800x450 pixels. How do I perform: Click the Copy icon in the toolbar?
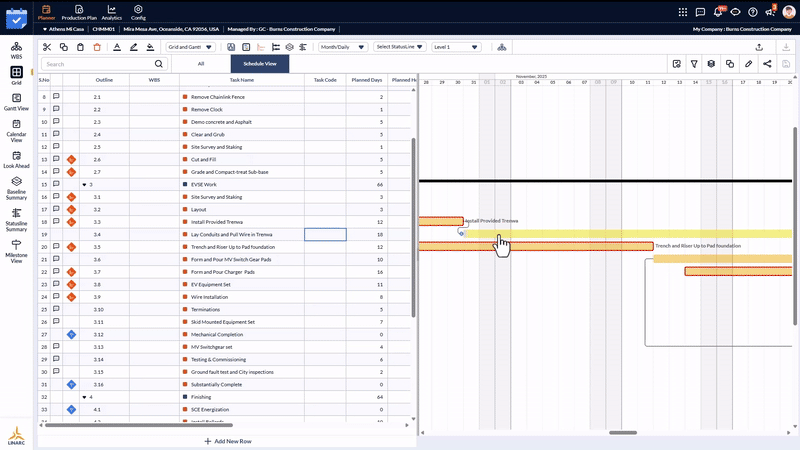[x=64, y=47]
